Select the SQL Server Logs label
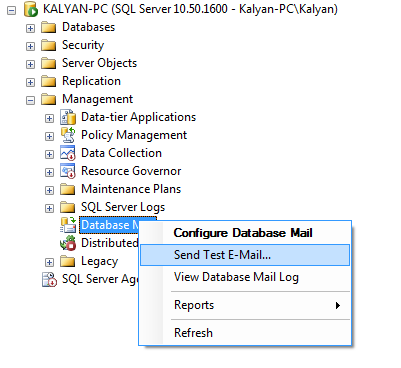Screen dimensions: 401x368 tap(123, 207)
